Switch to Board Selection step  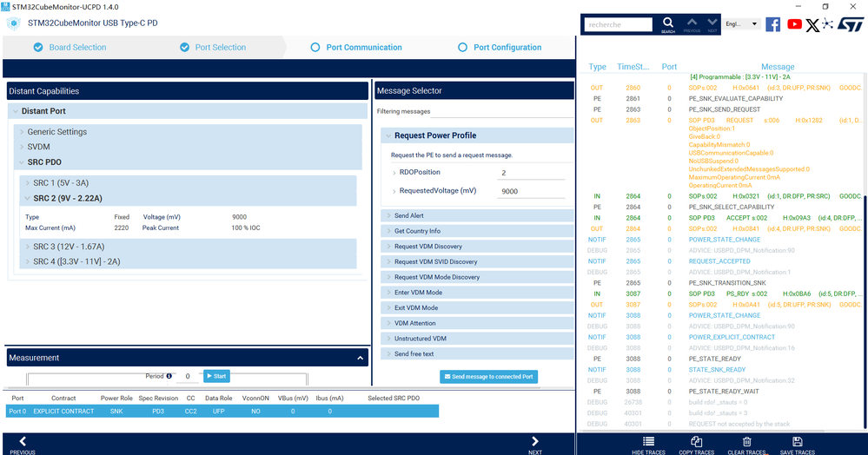pyautogui.click(x=70, y=48)
